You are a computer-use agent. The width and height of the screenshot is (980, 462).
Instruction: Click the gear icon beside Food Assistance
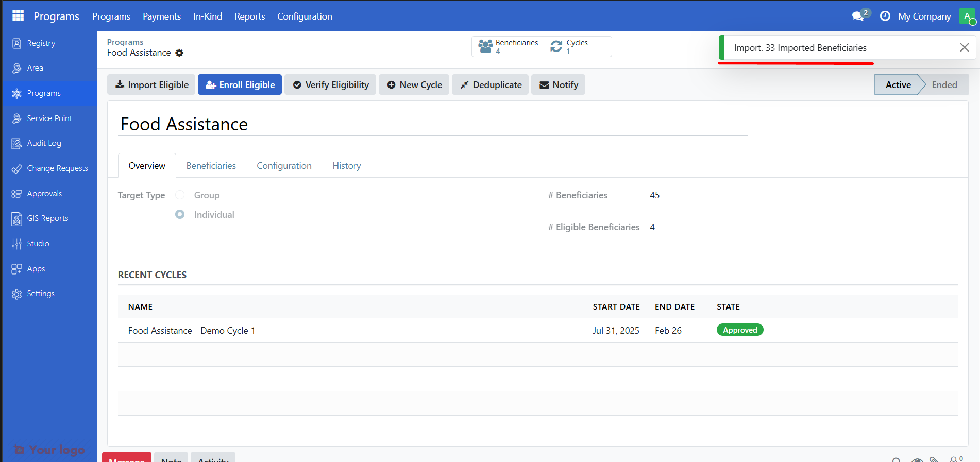[179, 53]
